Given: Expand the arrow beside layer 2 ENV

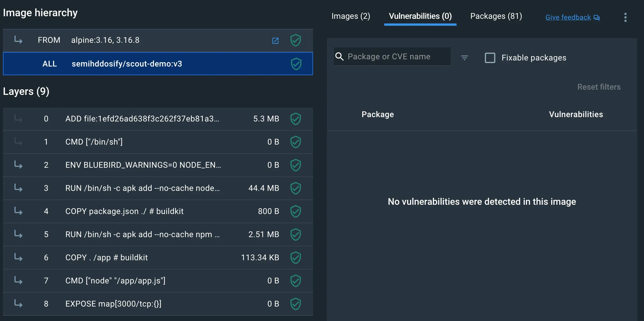Looking at the screenshot, I should click(18, 165).
